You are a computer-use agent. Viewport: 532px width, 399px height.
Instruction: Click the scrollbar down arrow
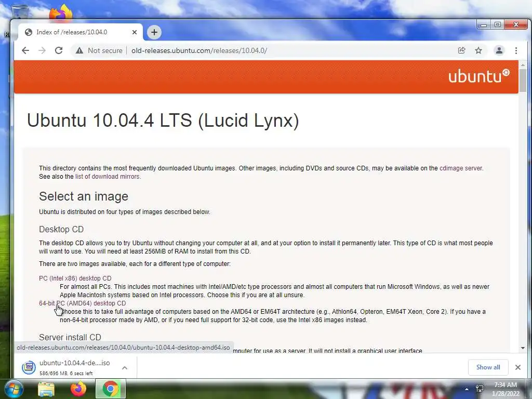523,348
